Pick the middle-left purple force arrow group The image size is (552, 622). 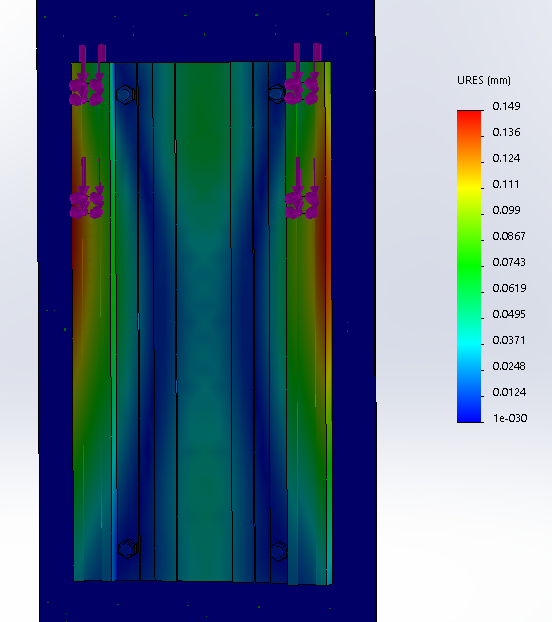tap(87, 188)
